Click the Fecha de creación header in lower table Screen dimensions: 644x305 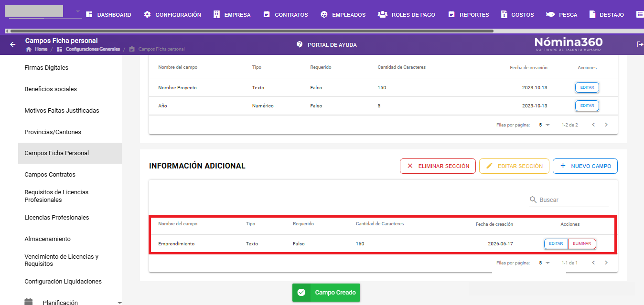(494, 224)
